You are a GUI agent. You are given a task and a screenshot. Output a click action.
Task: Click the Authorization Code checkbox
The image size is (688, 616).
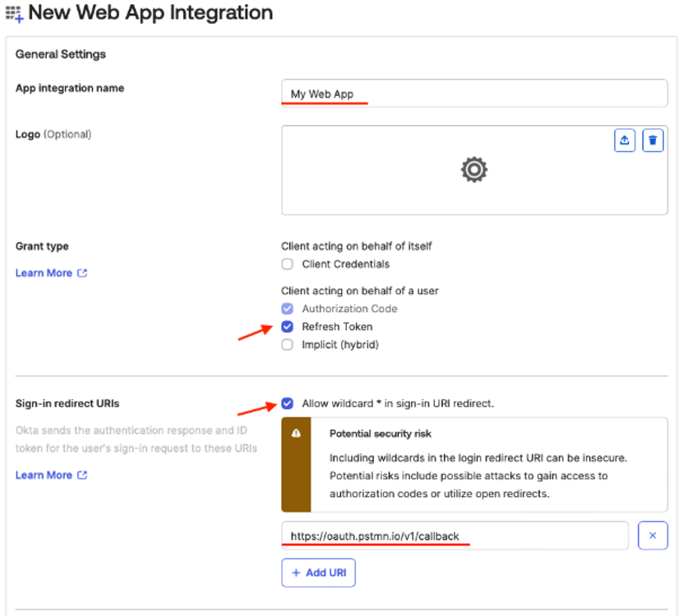click(x=287, y=309)
